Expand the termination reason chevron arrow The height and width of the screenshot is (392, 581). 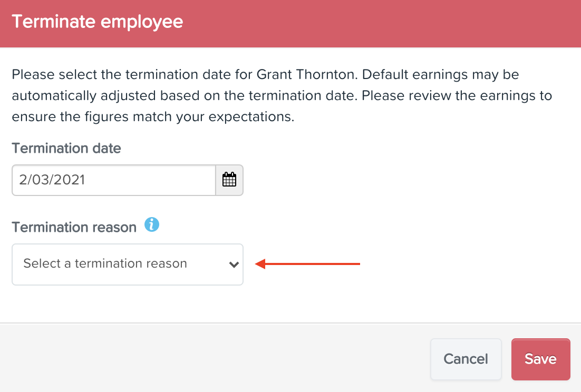tap(234, 264)
